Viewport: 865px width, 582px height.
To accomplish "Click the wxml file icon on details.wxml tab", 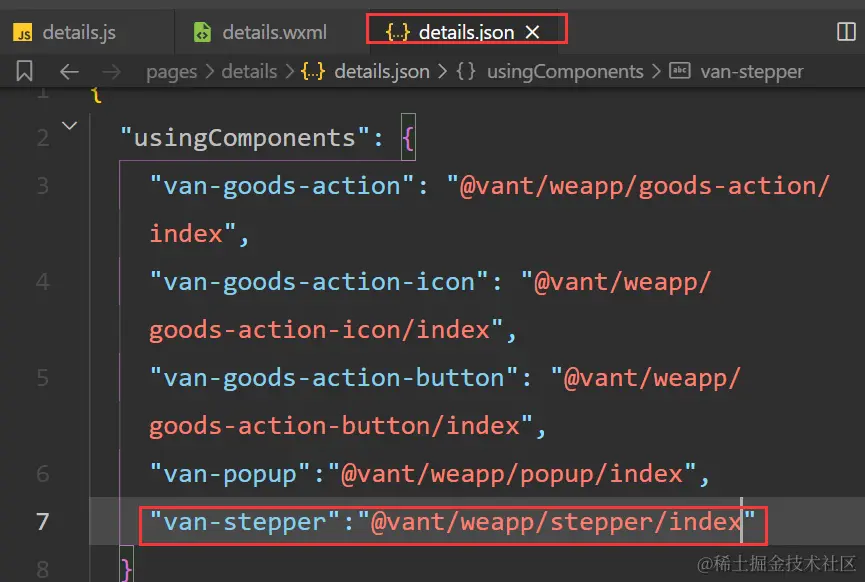I will (x=202, y=33).
